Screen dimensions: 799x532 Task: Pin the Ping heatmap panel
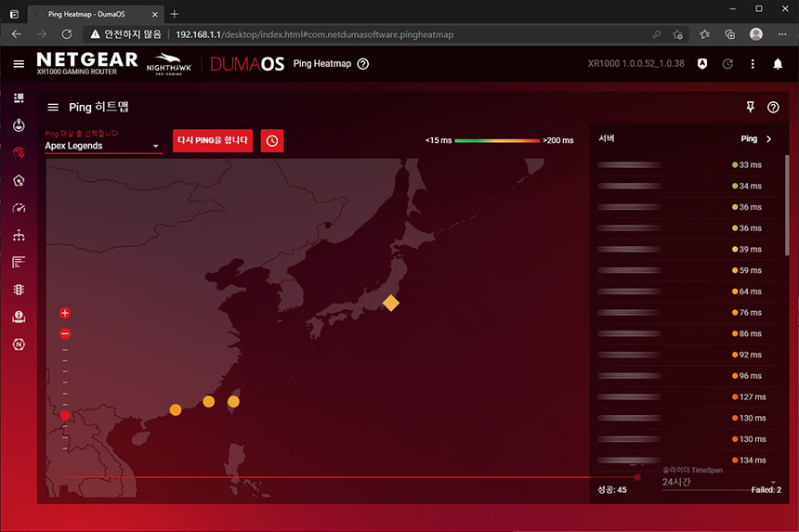pyautogui.click(x=750, y=107)
